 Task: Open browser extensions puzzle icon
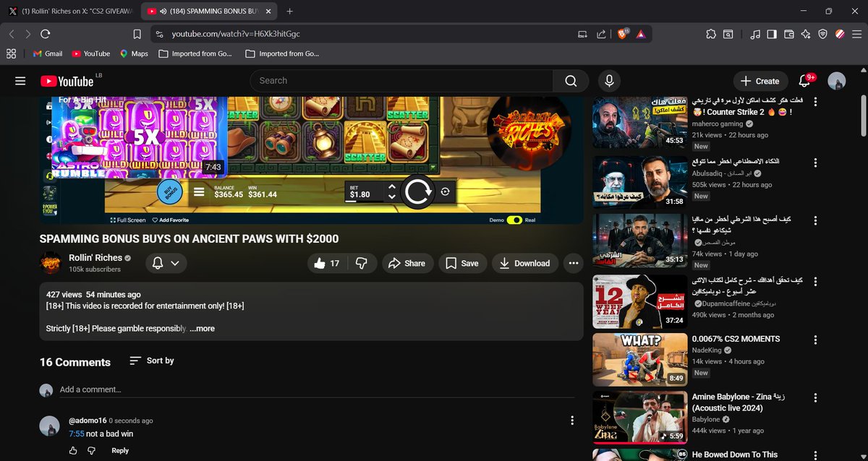click(x=711, y=34)
